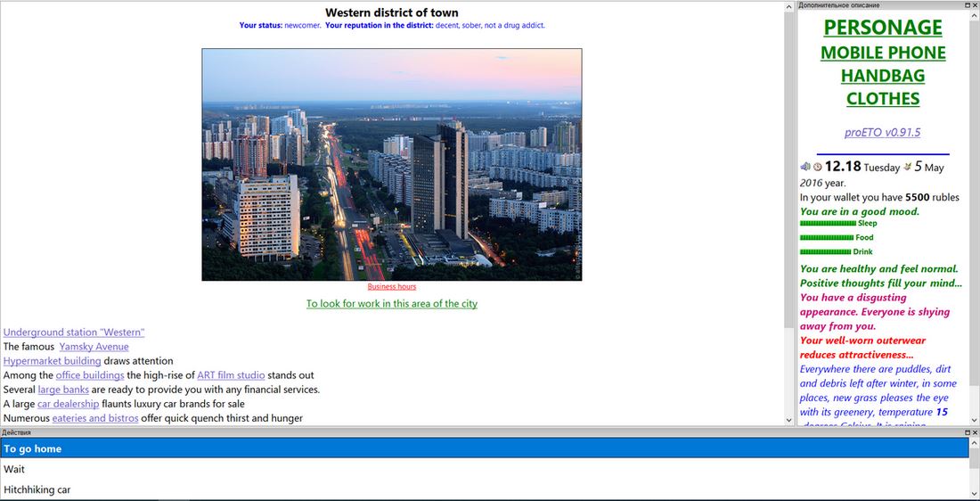980x501 pixels.
Task: Click the clock icon beside the time
Action: 817,167
